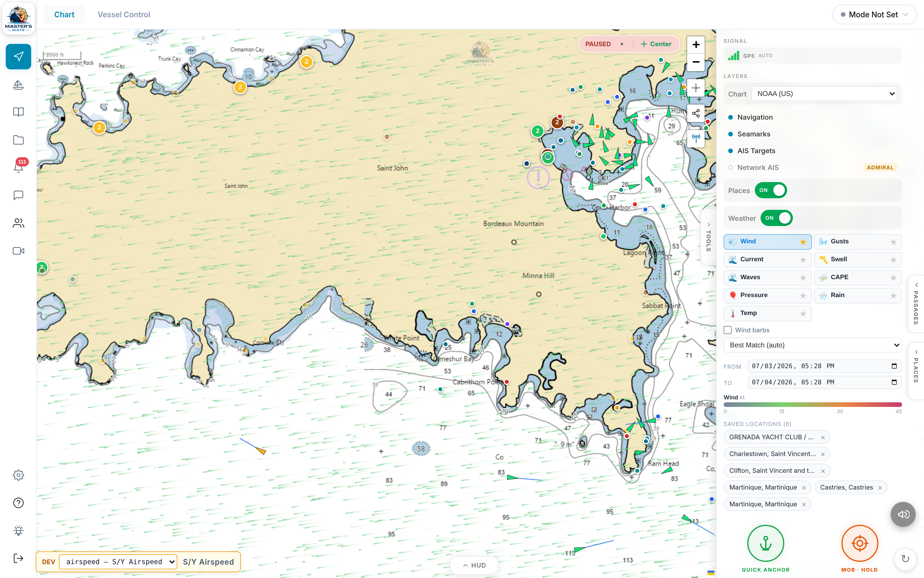
Task: Open the chat message icon in sidebar
Action: coord(18,195)
